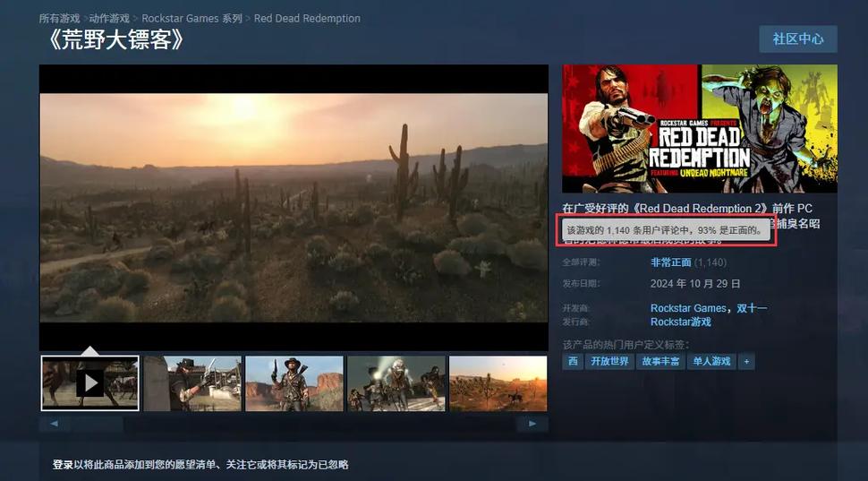Open the Rockstar游戏 publisher link

[x=680, y=322]
